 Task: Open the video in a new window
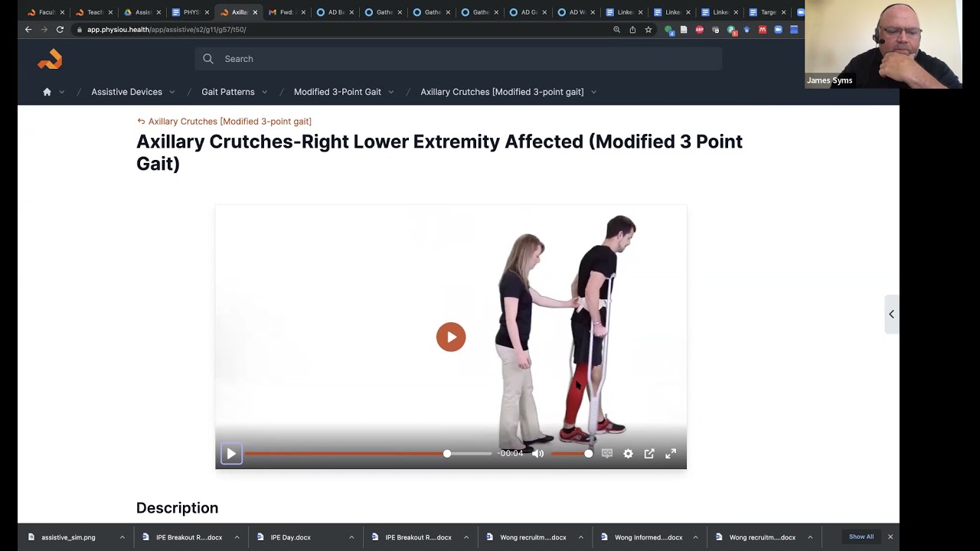point(649,453)
